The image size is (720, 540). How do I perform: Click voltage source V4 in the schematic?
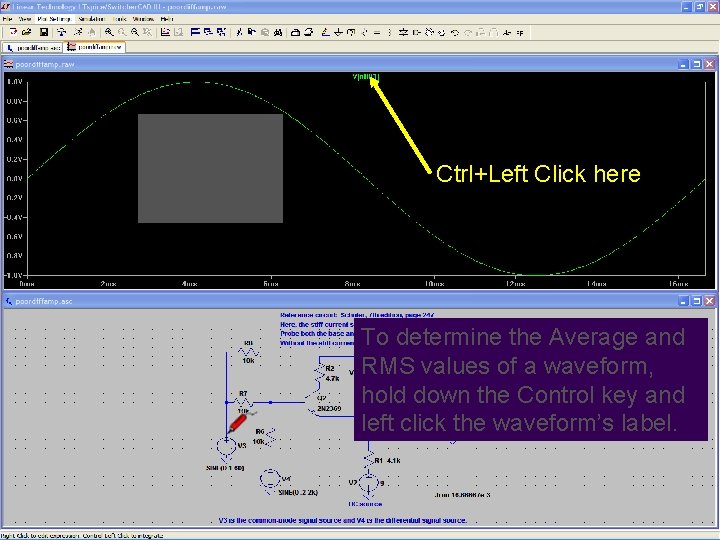pyautogui.click(x=270, y=480)
